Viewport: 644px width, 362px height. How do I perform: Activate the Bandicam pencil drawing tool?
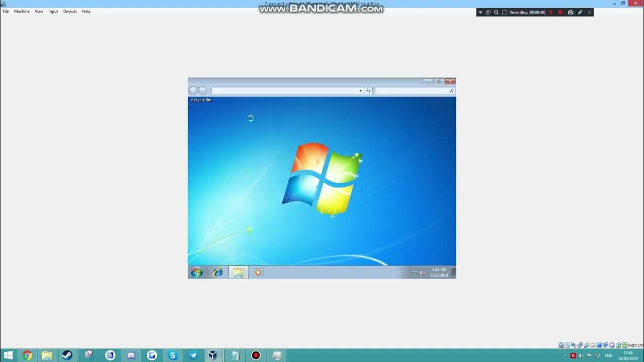(x=580, y=12)
